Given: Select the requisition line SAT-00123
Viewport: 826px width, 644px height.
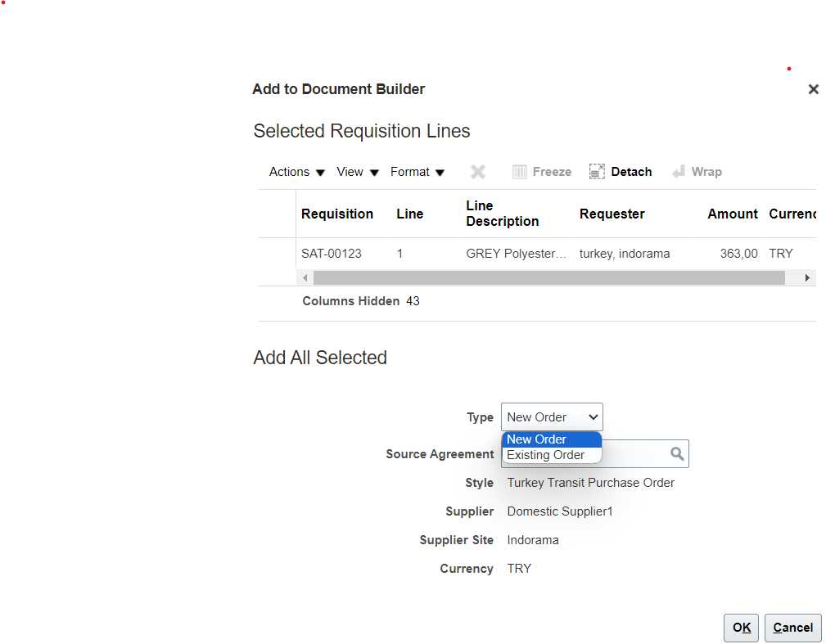Looking at the screenshot, I should (332, 254).
